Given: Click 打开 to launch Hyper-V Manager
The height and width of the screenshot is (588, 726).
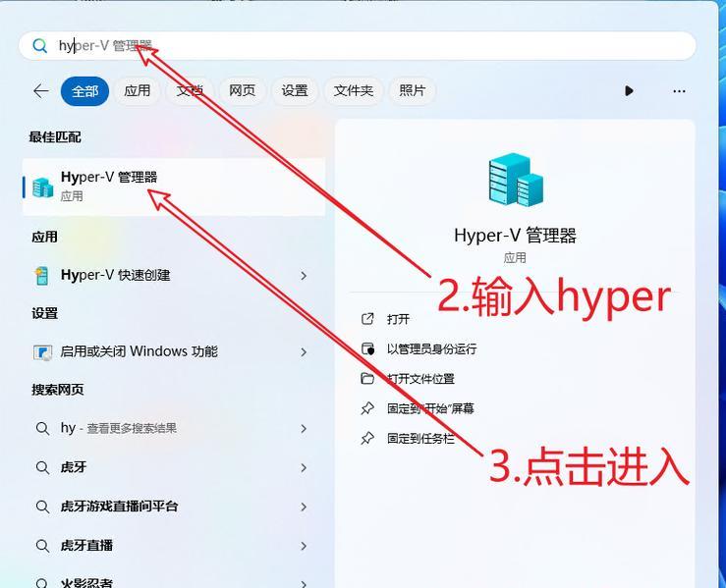Looking at the screenshot, I should [398, 319].
